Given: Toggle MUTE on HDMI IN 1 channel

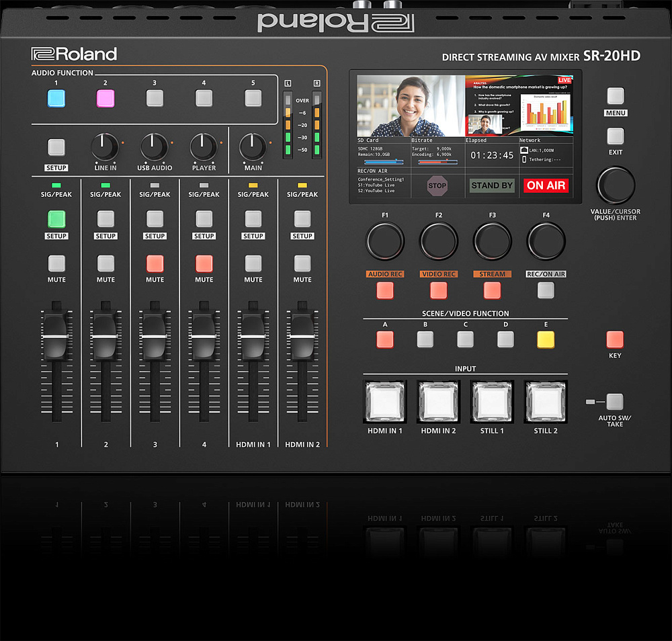Looking at the screenshot, I should click(x=253, y=263).
